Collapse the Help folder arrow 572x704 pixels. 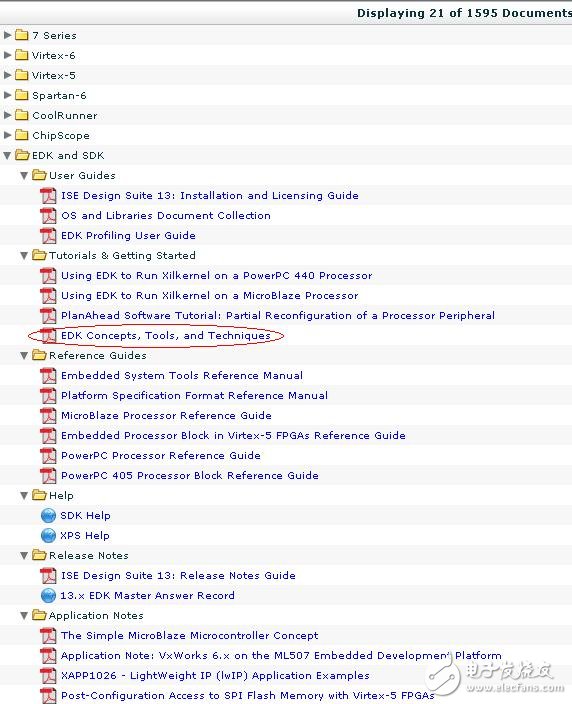(x=24, y=496)
